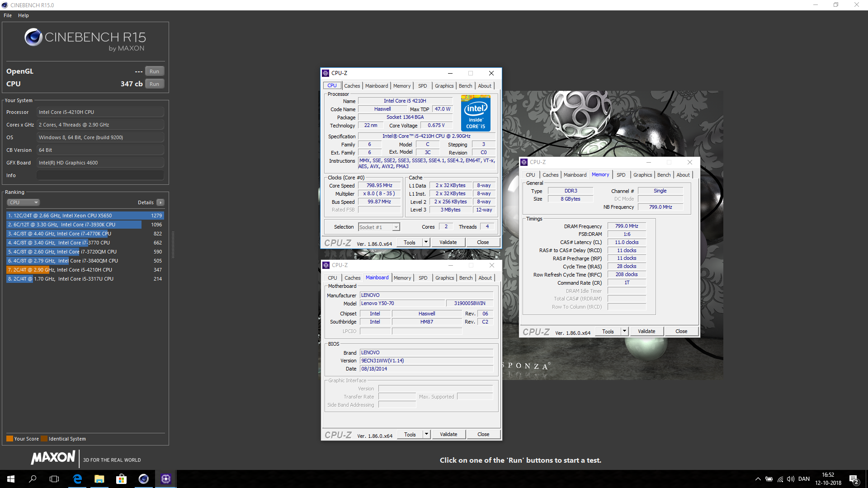
Task: Click Tools button in CPU-Z Mainboard window
Action: [x=410, y=435]
